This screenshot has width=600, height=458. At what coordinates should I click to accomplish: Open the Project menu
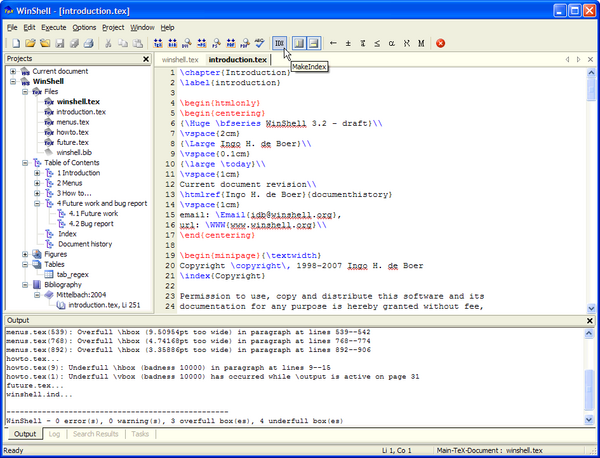pos(113,28)
